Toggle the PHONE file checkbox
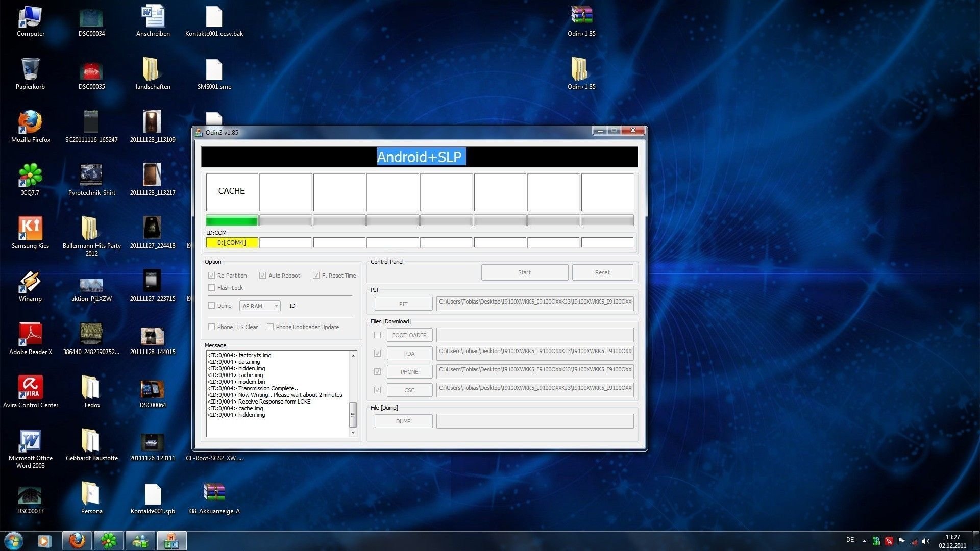Screen dimensions: 980x551 [x=377, y=372]
